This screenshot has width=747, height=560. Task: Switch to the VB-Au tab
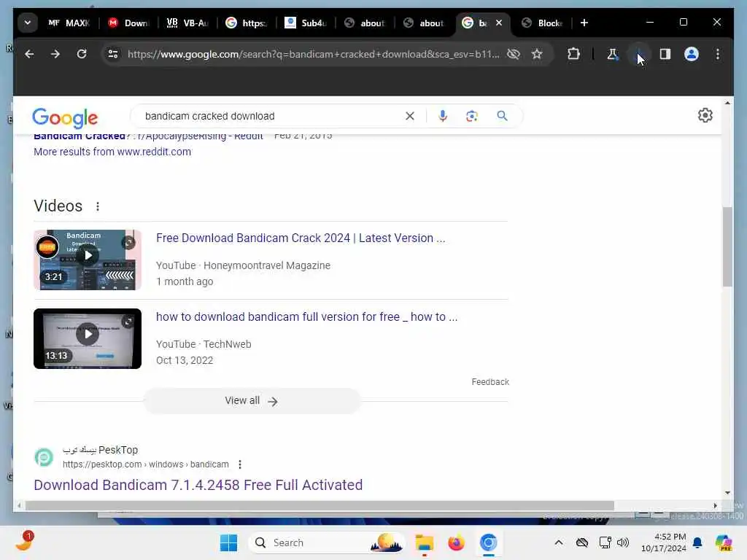click(x=187, y=23)
